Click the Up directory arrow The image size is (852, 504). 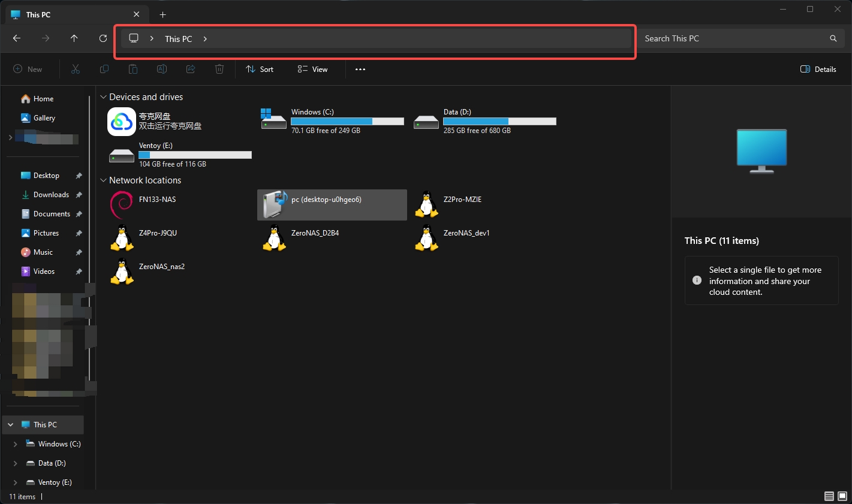(74, 38)
